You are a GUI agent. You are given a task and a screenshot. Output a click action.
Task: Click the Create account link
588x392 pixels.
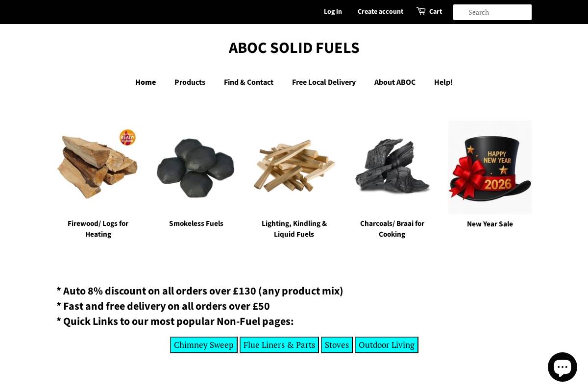tap(380, 11)
